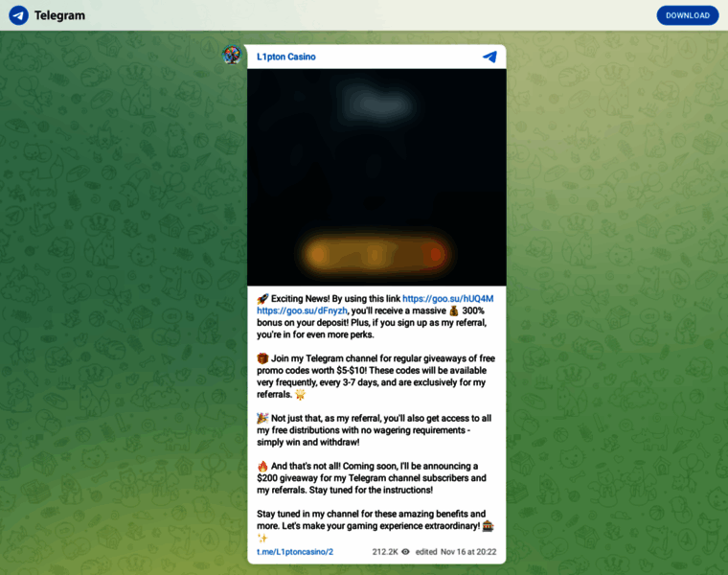728x575 pixels.
Task: Open the L1pton Casino channel name link
Action: pyautogui.click(x=286, y=57)
